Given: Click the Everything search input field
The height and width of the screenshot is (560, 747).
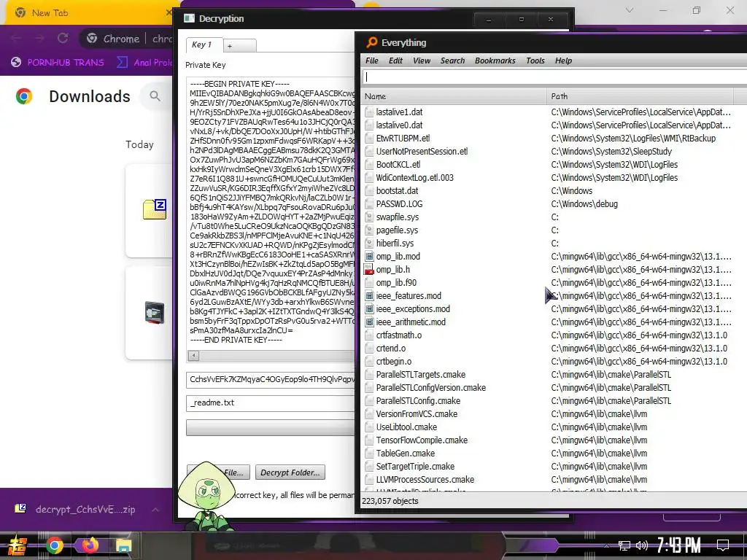Looking at the screenshot, I should (x=554, y=77).
